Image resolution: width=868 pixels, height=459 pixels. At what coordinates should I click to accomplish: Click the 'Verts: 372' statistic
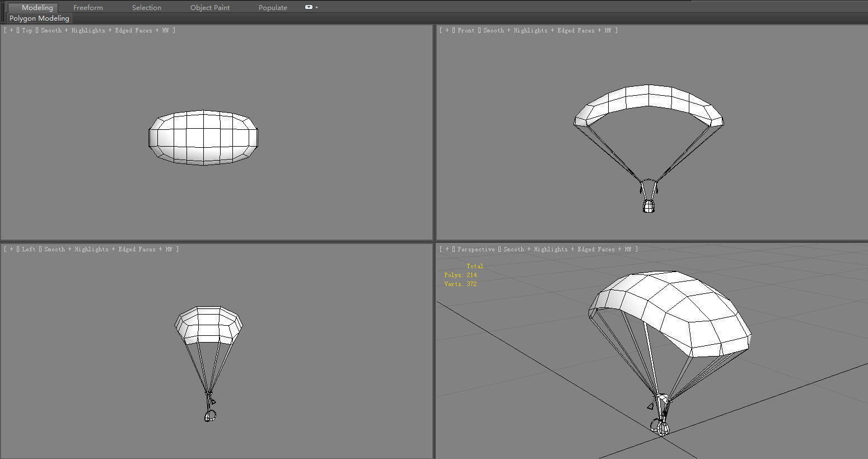coord(460,284)
